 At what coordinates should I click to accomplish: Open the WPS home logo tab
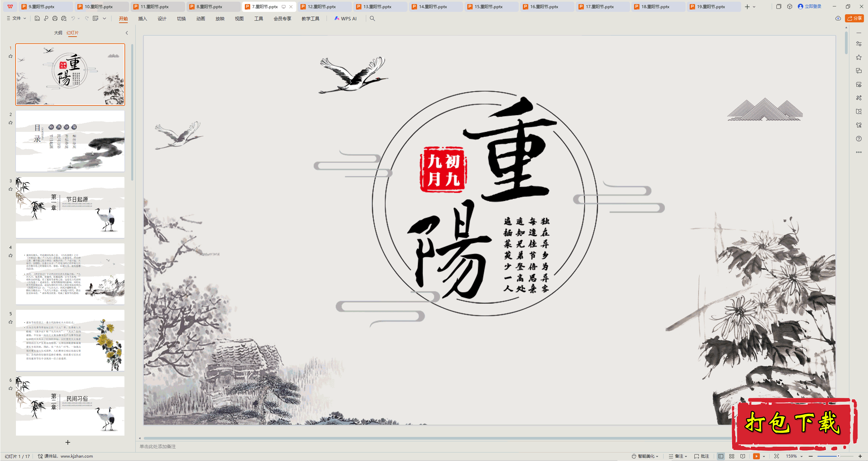(x=10, y=6)
